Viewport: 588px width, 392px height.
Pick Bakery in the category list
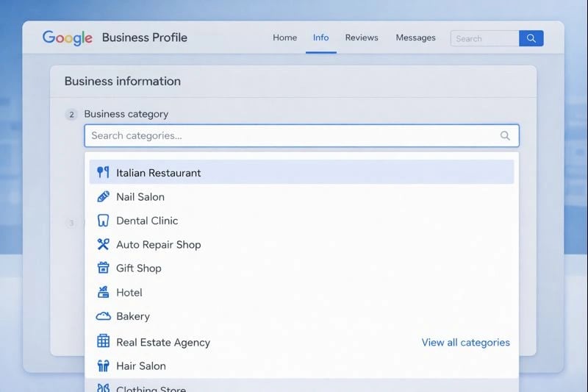[302, 316]
